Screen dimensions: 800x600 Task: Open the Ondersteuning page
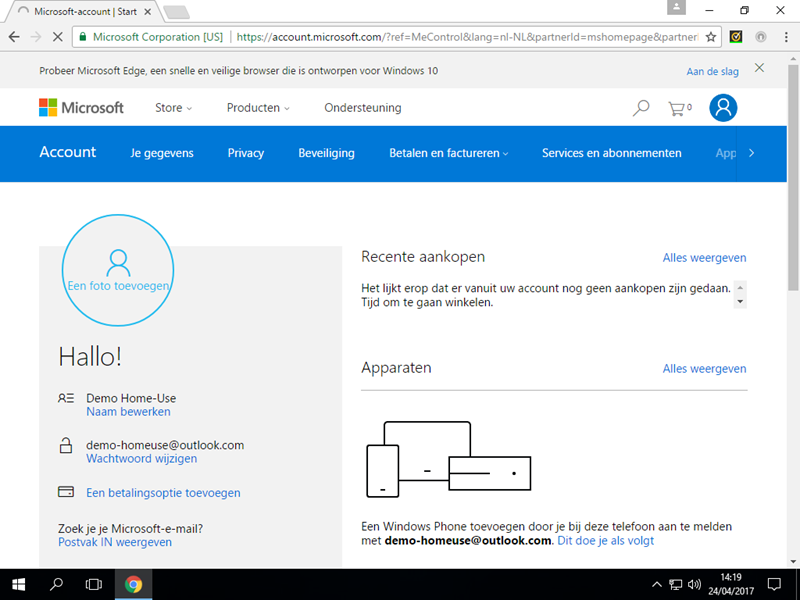tap(363, 108)
